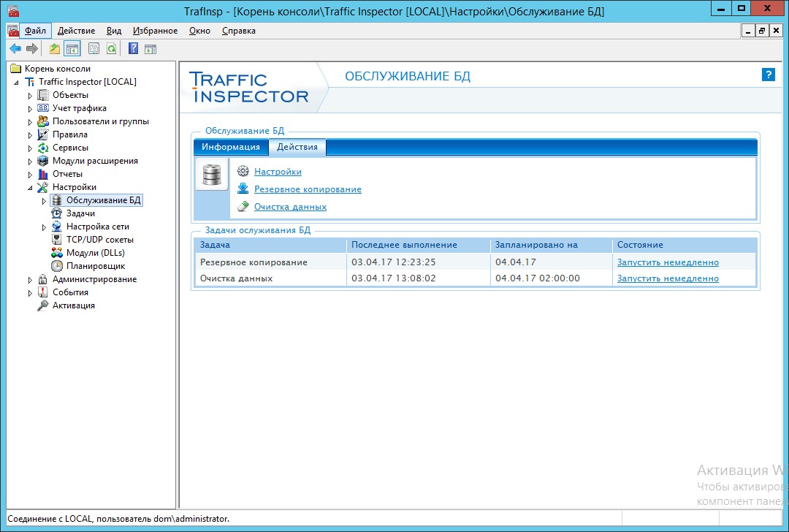Expand the Сервисы tree node
The height and width of the screenshot is (532, 789).
[x=30, y=148]
